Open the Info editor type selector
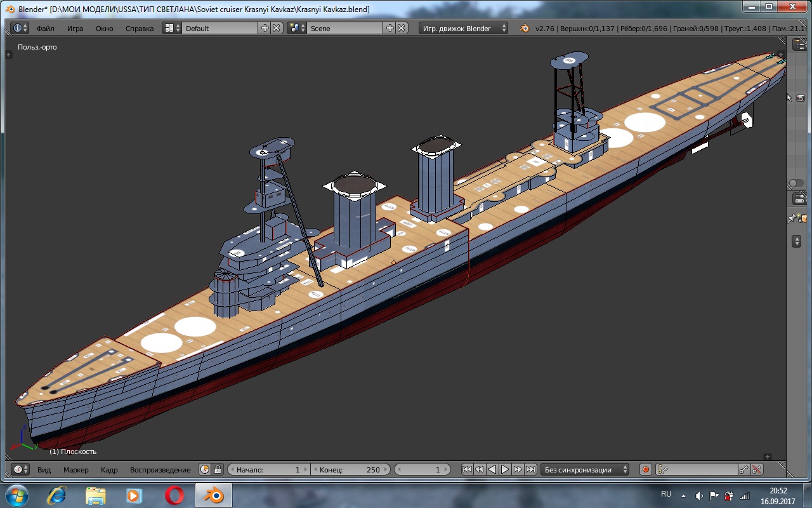The image size is (812, 508). point(20,28)
